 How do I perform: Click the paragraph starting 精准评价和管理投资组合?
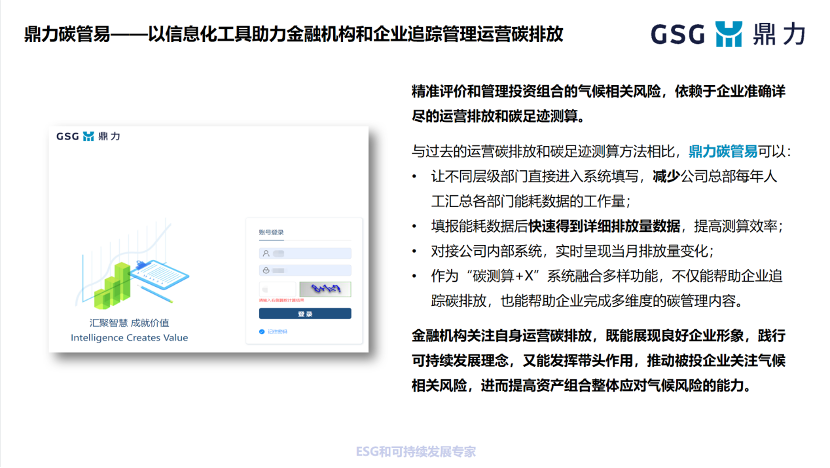coord(599,104)
